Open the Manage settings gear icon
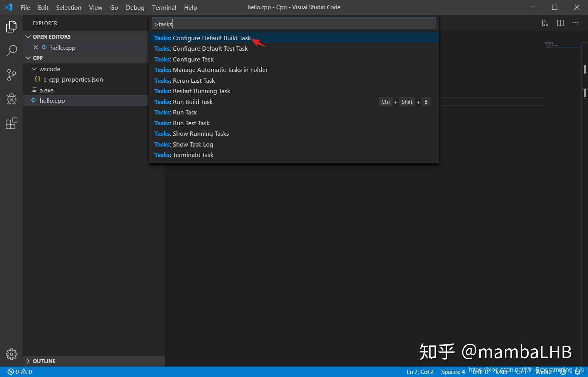The height and width of the screenshot is (377, 588). [x=11, y=354]
